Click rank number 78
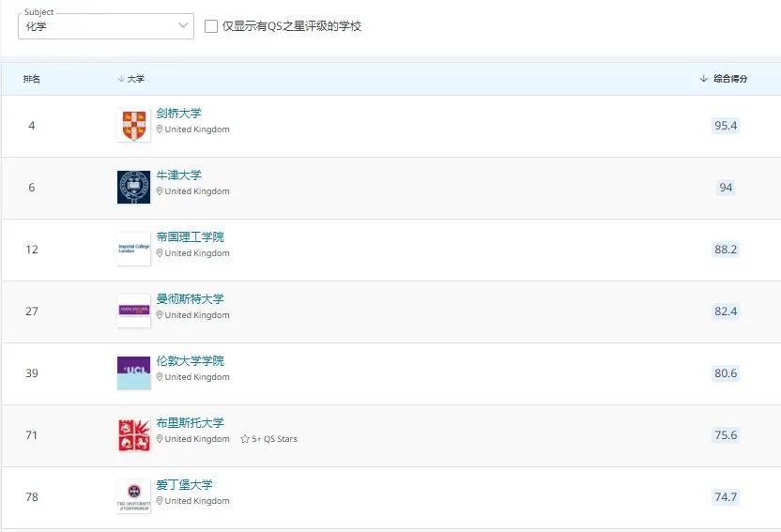Screen dimensions: 781x532 (x=32, y=496)
